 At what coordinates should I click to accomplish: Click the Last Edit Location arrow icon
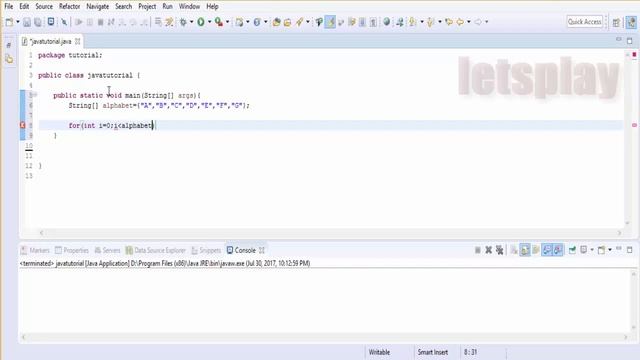coord(449,22)
